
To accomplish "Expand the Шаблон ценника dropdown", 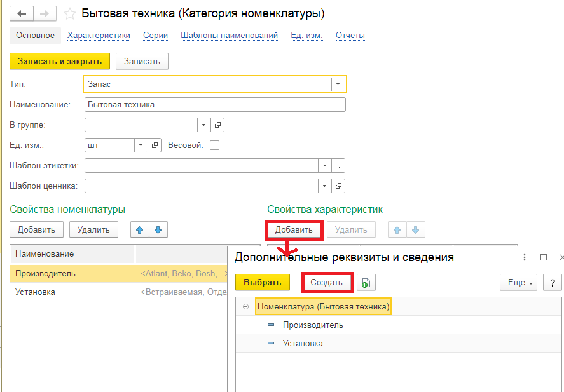I will [324, 186].
